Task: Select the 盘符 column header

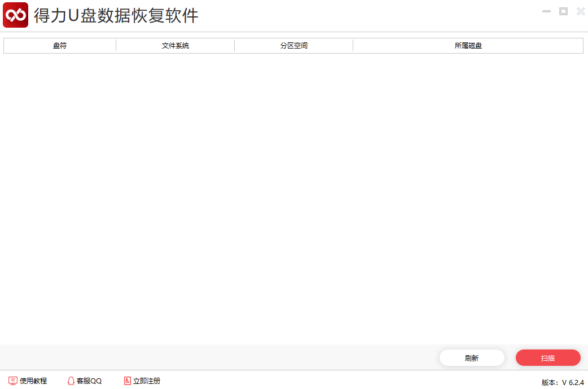Action: pyautogui.click(x=59, y=45)
